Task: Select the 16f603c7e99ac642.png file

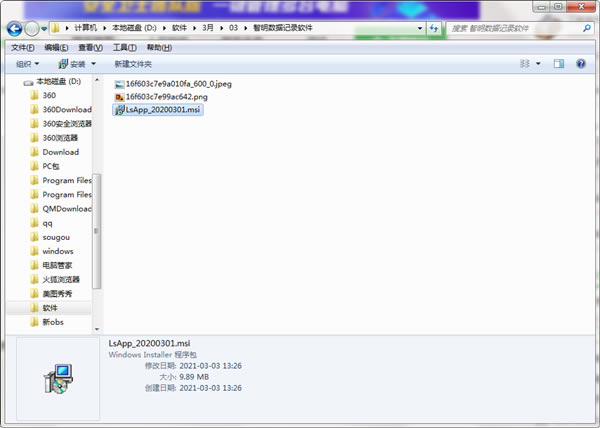Action: point(166,96)
